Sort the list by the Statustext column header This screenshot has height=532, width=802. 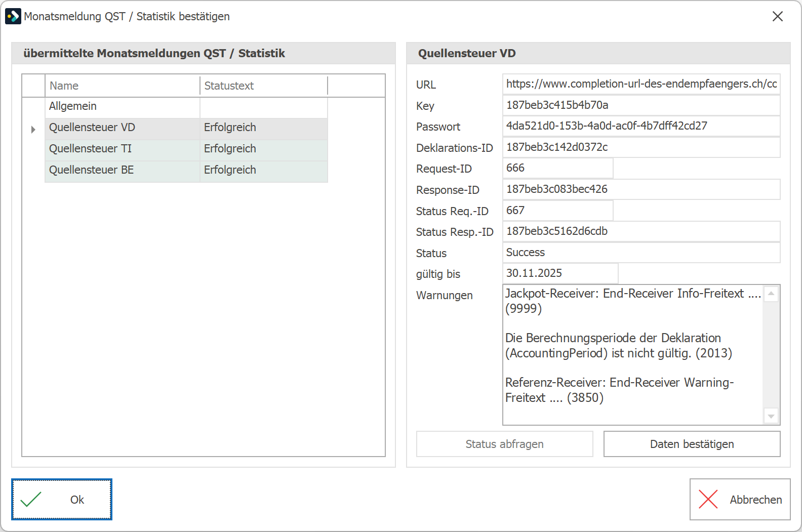(x=264, y=86)
